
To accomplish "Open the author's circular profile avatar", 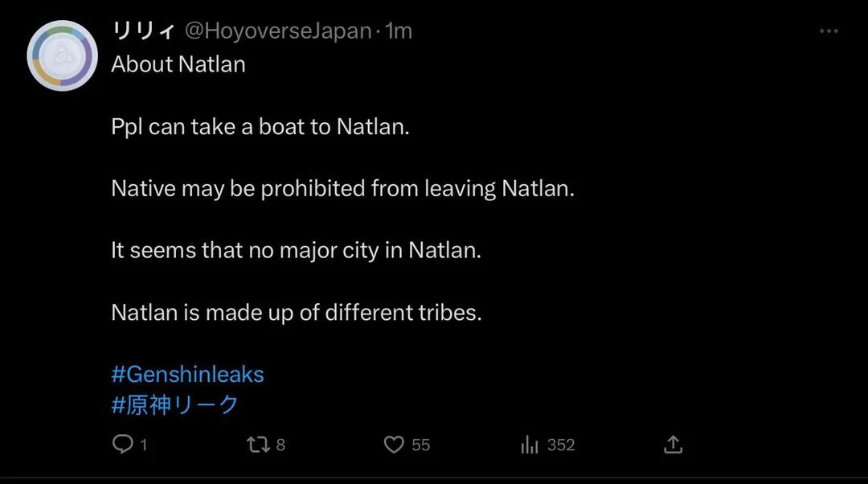I will click(62, 55).
